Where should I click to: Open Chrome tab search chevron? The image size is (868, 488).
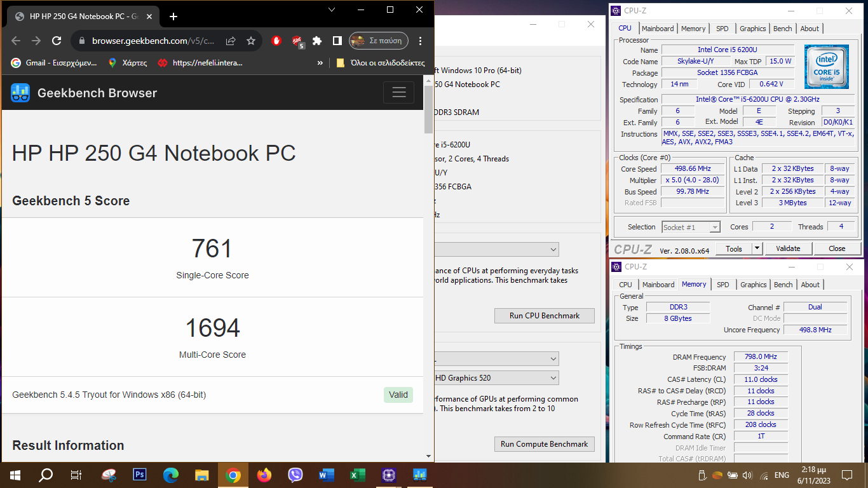(x=332, y=10)
